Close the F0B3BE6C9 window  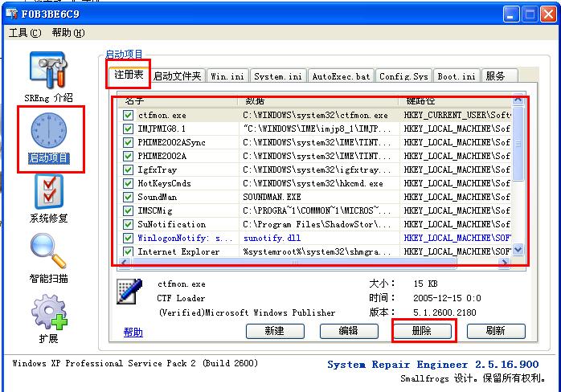click(548, 14)
